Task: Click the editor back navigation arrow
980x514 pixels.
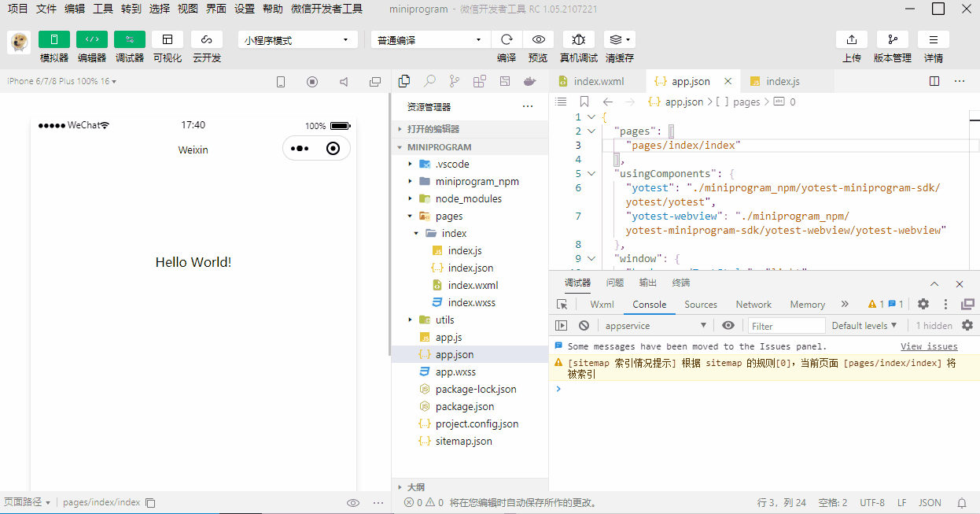Action: pyautogui.click(x=607, y=102)
